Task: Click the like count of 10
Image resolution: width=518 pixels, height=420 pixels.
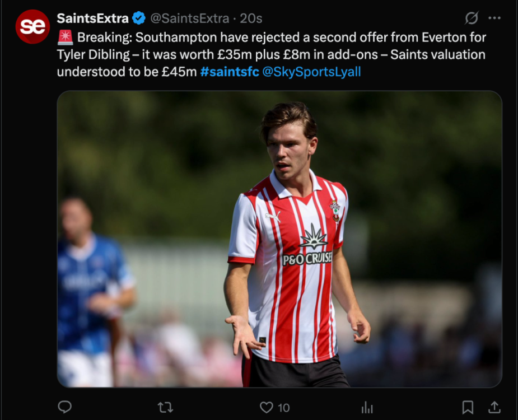Action: coord(284,408)
